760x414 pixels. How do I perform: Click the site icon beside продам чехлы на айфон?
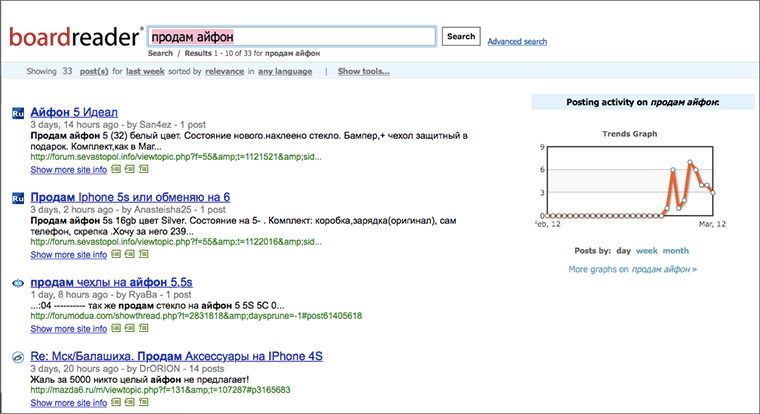tap(18, 283)
